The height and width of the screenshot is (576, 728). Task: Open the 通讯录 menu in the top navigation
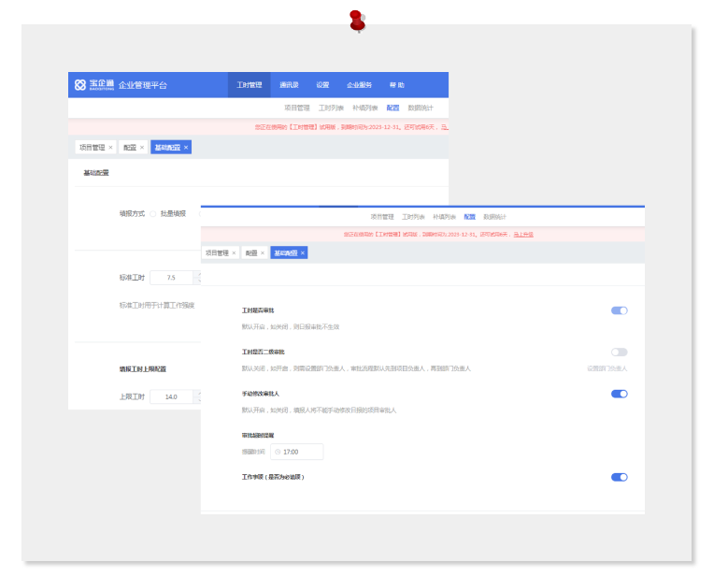pos(289,84)
